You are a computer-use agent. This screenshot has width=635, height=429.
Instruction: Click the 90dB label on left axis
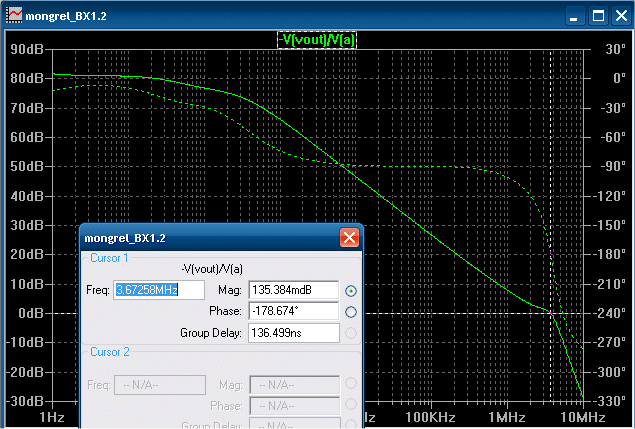click(x=27, y=49)
